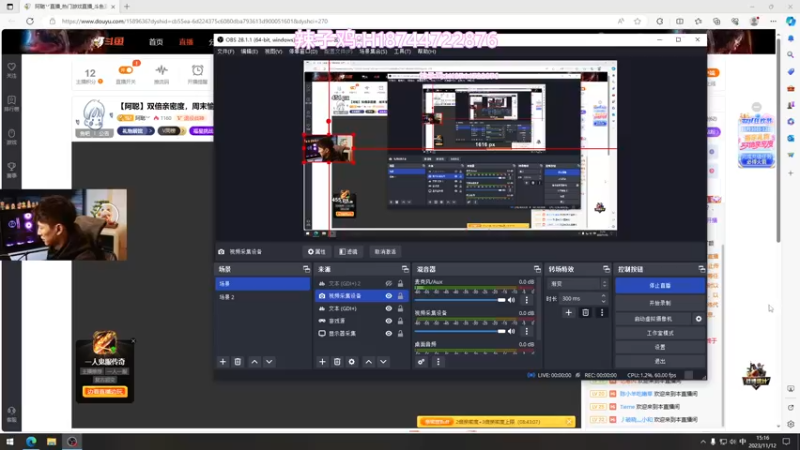
Task: Click the 停止直播 button
Action: click(x=660, y=286)
